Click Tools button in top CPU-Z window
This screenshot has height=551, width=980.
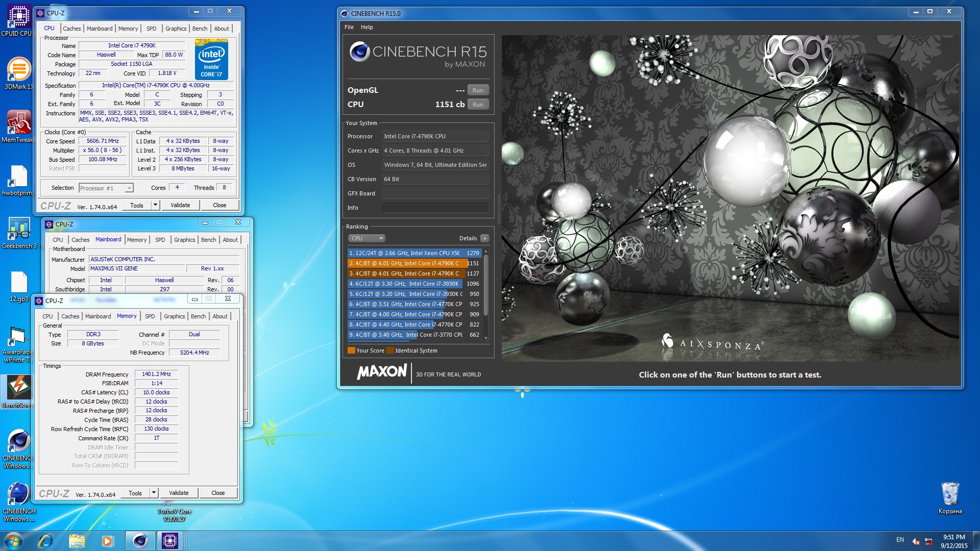pos(137,205)
